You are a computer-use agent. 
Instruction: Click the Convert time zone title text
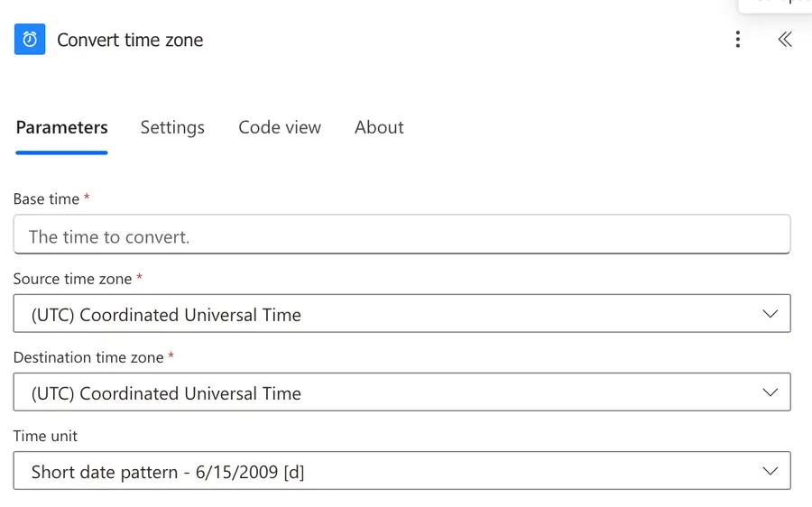[130, 40]
